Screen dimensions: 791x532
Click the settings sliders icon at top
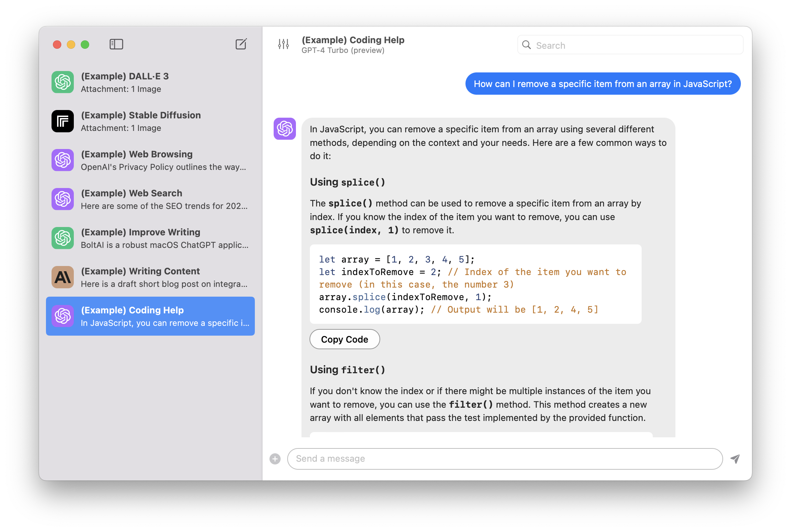tap(284, 45)
